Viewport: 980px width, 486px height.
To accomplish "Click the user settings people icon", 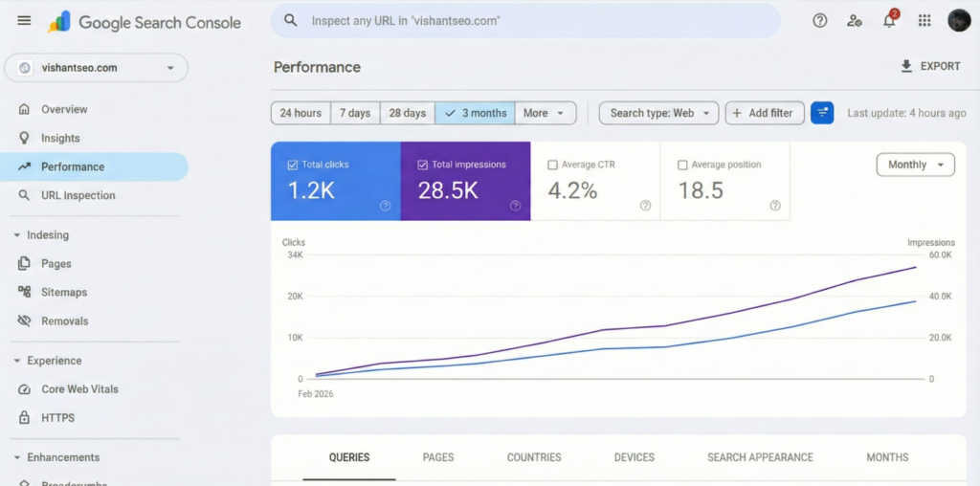I will pos(854,21).
